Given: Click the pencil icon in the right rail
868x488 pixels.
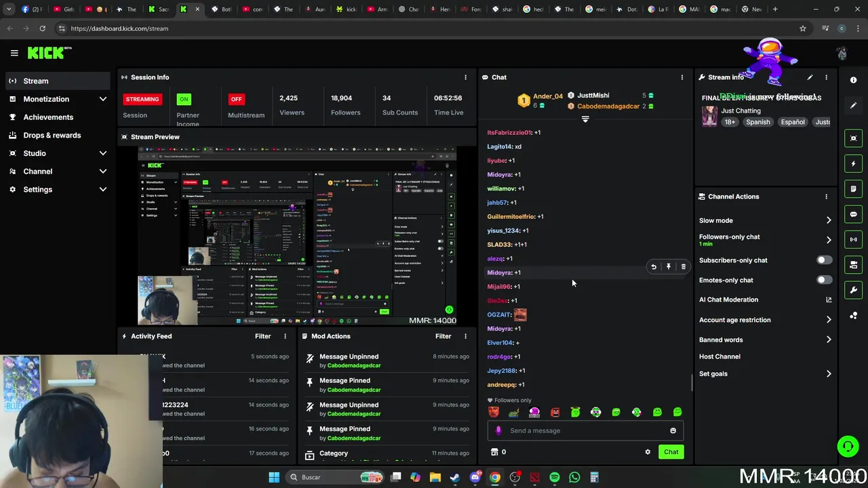Looking at the screenshot, I should [x=853, y=106].
